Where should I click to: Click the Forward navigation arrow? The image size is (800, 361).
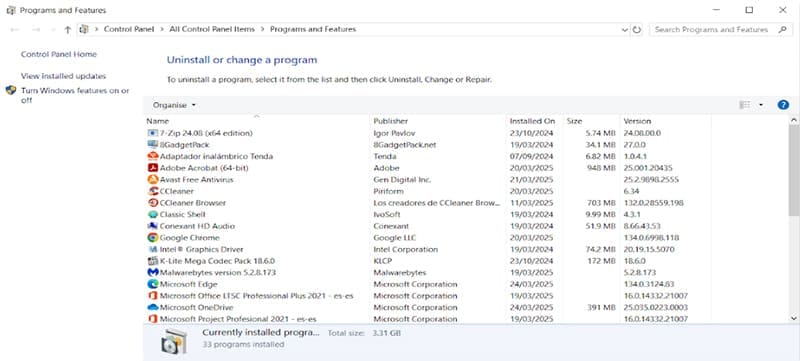(x=36, y=30)
